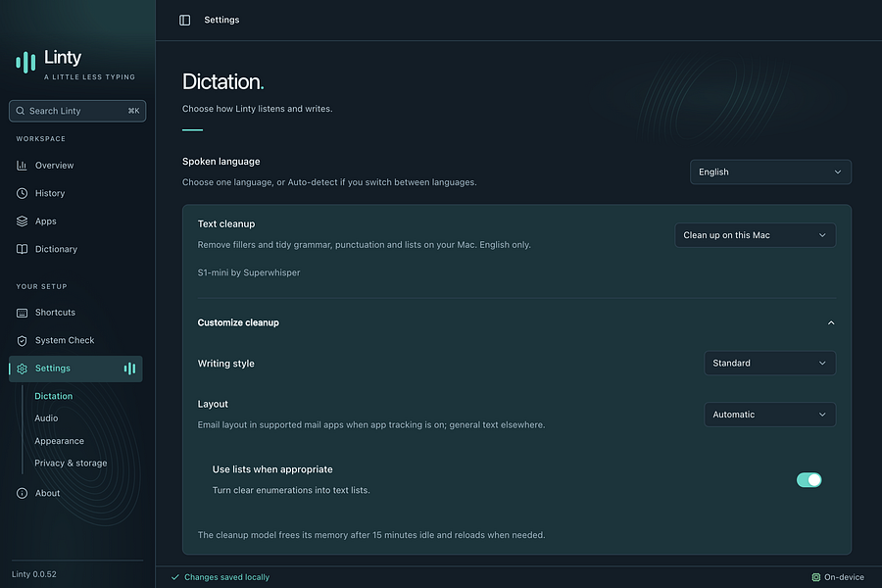Switch to the Audio settings section
Viewport: 882px width, 588px height.
tap(46, 418)
